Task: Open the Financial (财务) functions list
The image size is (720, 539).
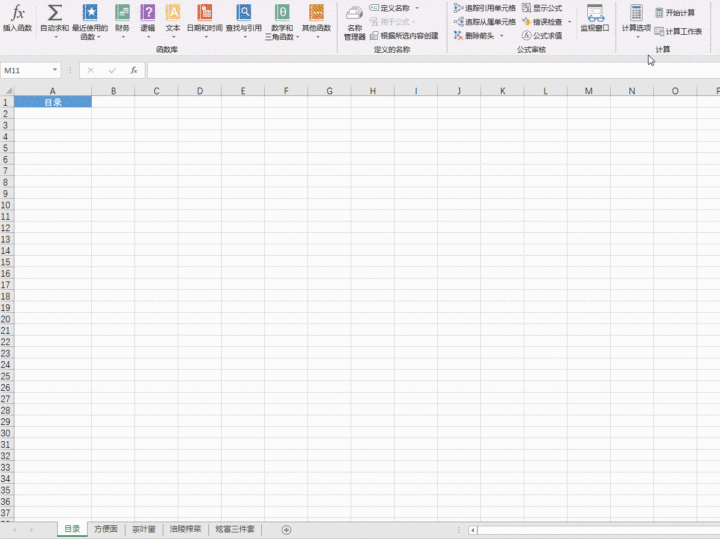Action: pos(122,21)
